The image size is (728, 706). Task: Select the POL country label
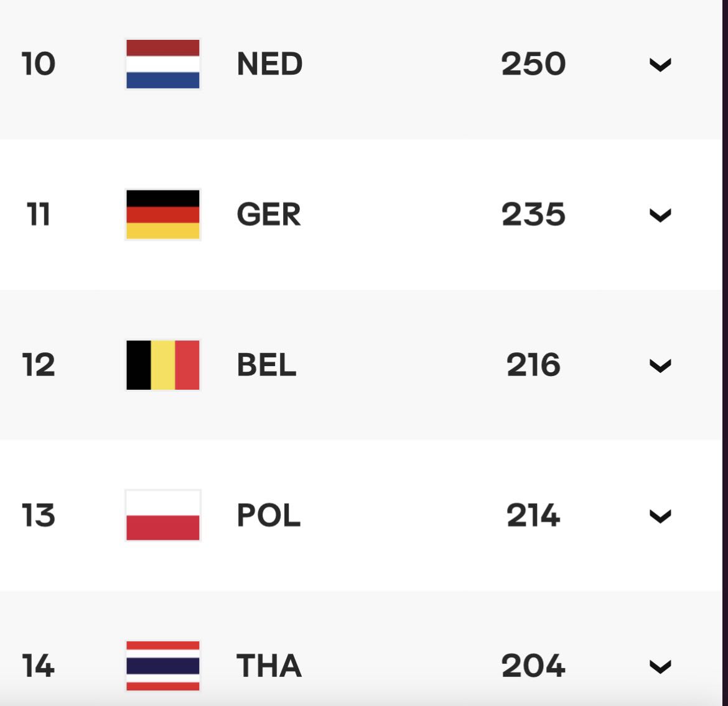click(x=269, y=515)
